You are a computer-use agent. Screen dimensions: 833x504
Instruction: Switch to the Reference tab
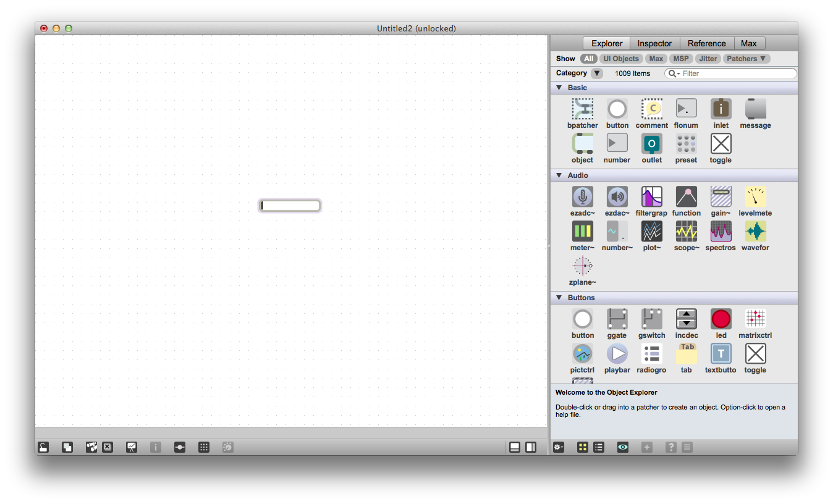(707, 43)
